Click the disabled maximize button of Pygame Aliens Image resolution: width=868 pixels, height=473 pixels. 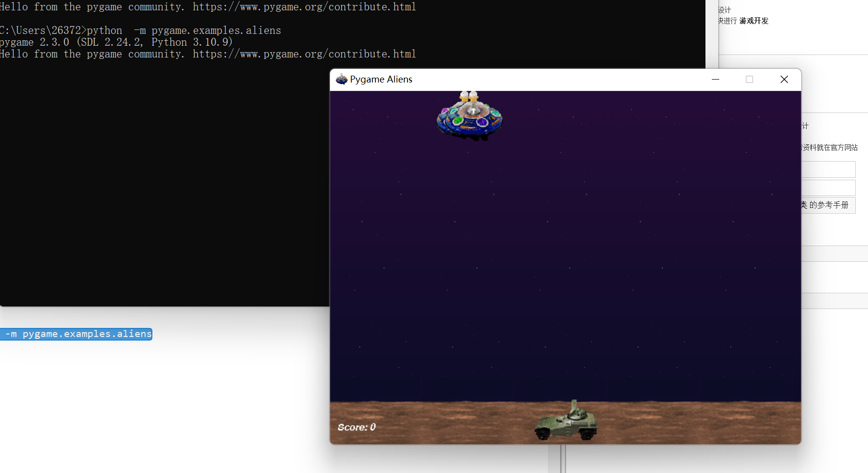point(749,80)
